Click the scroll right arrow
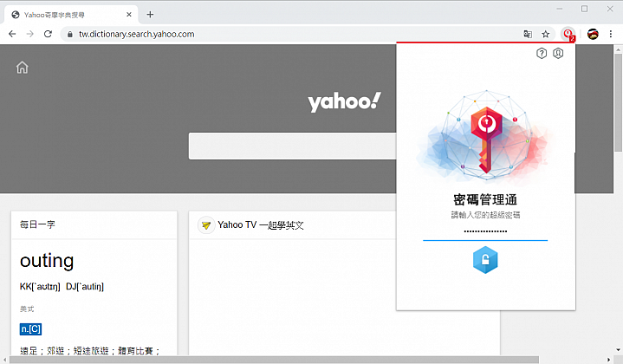Image resolution: width=623 pixels, height=364 pixels. pyautogui.click(x=608, y=360)
